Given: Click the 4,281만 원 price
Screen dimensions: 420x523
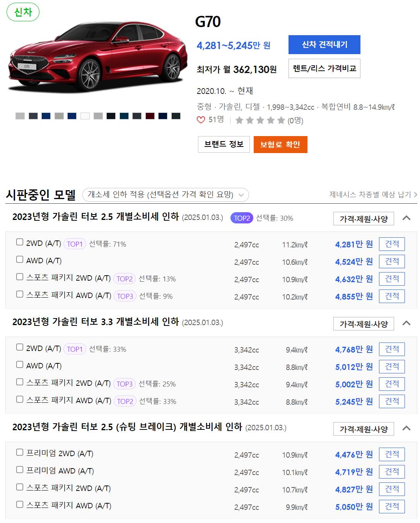Looking at the screenshot, I should (x=354, y=244).
